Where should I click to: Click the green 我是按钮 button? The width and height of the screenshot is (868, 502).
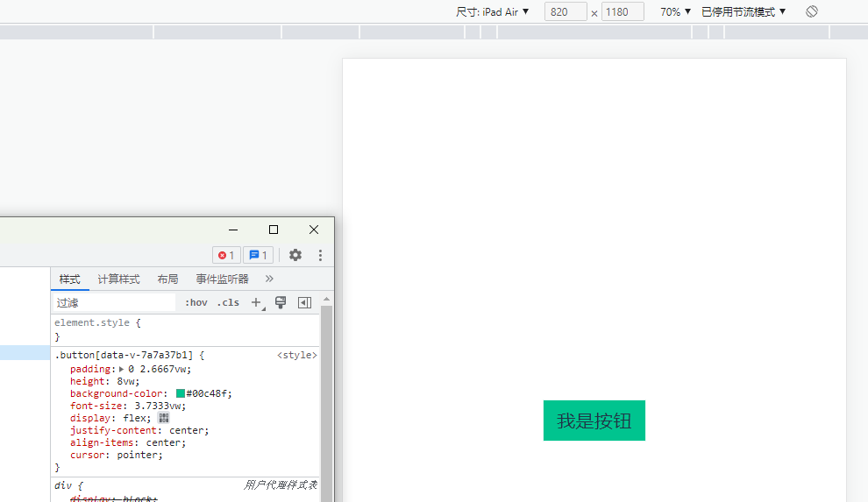tap(594, 421)
